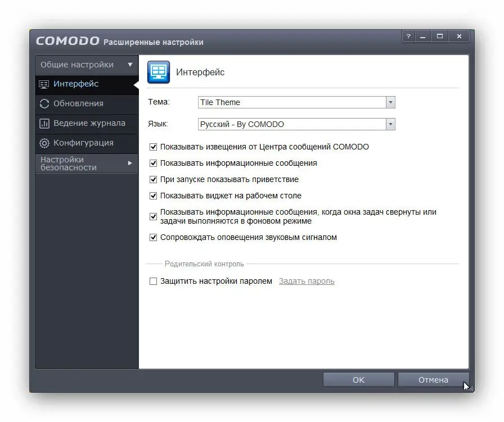This screenshot has height=422, width=504.
Task: Click the Ведение журнала log icon
Action: [44, 123]
